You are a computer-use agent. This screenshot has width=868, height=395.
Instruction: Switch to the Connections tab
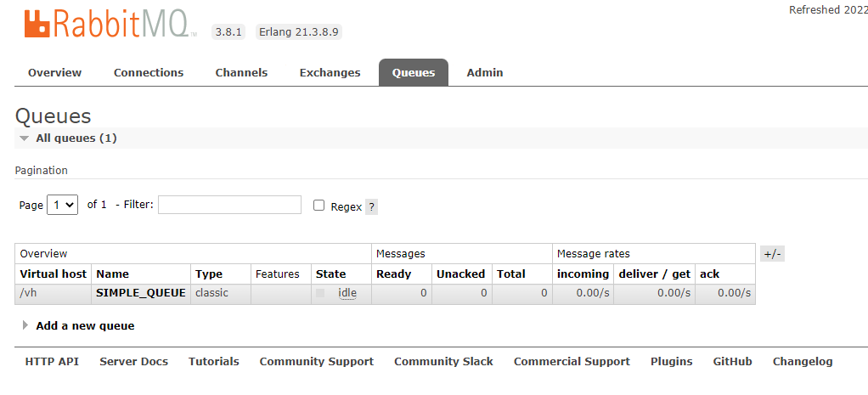point(149,72)
